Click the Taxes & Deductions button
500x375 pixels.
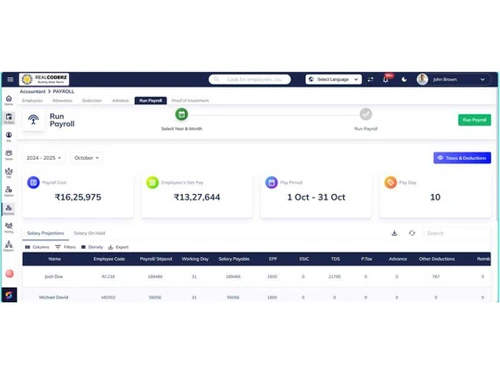click(x=462, y=158)
